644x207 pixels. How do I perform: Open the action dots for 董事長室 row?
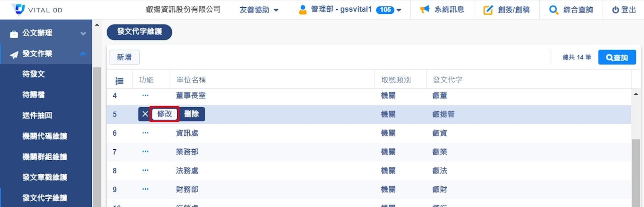tap(145, 96)
